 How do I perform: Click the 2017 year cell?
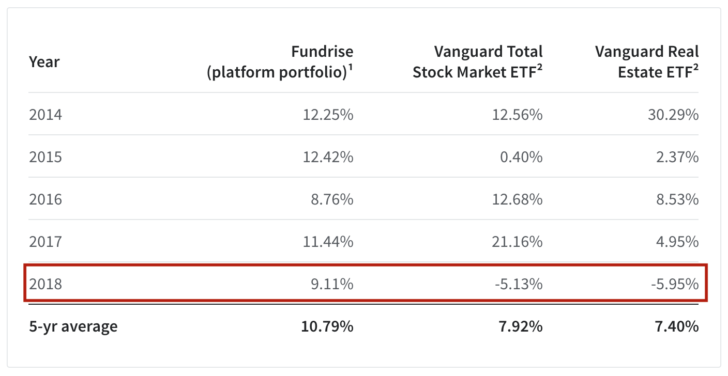[45, 241]
